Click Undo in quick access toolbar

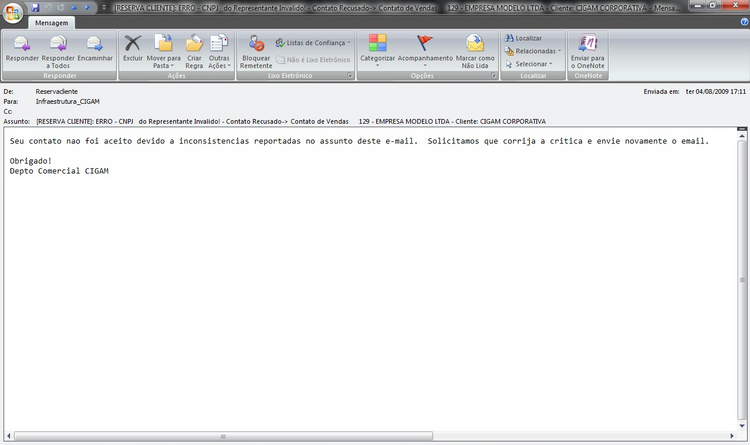(x=48, y=7)
